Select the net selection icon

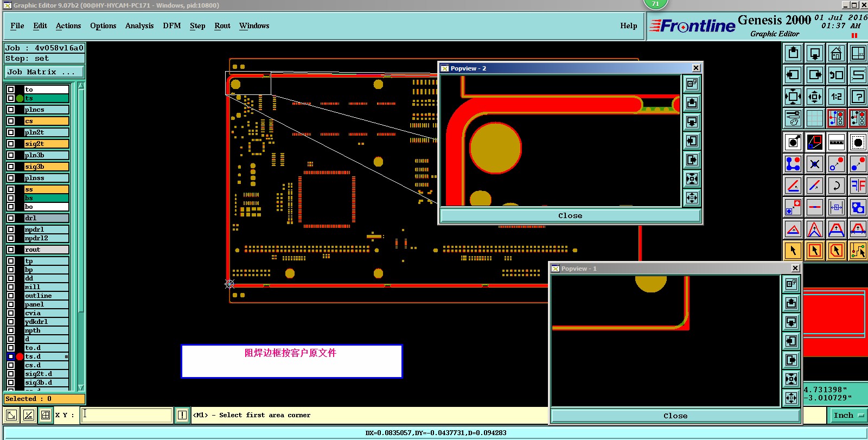point(858,251)
